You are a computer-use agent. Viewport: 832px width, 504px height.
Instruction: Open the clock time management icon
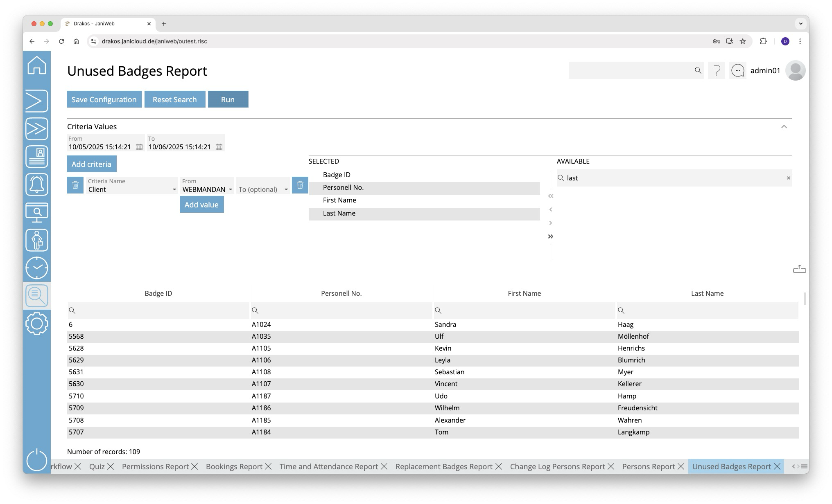pos(37,268)
